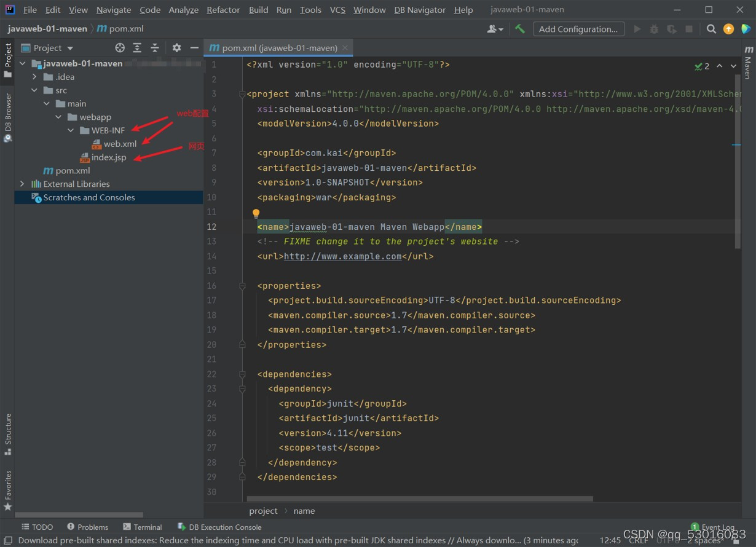756x547 pixels.
Task: Collapse the src folder
Action: click(35, 90)
